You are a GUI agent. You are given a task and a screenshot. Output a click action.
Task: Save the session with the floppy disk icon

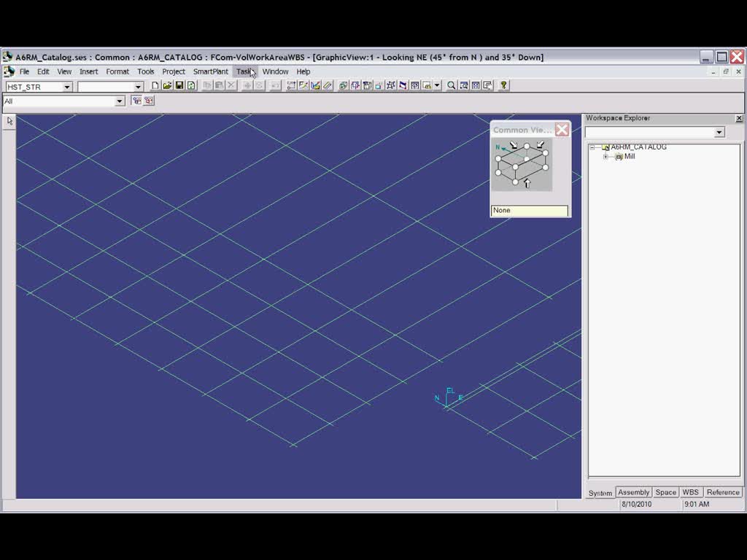[x=179, y=86]
